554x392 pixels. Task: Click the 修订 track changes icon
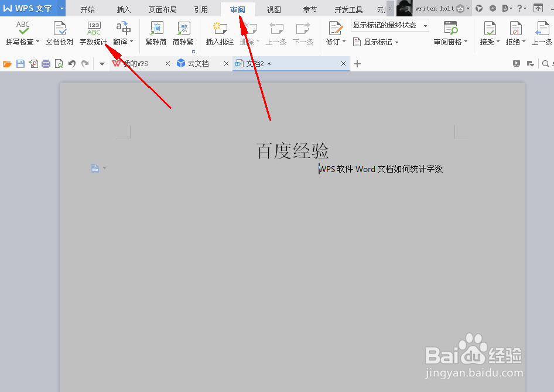[335, 28]
